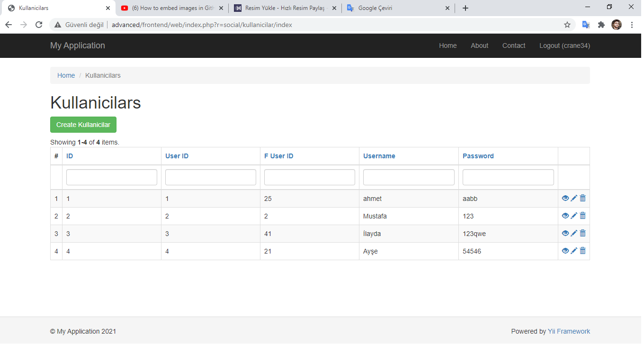Switch to the YouTube embed images tab
This screenshot has height=345, width=644.
click(x=172, y=8)
